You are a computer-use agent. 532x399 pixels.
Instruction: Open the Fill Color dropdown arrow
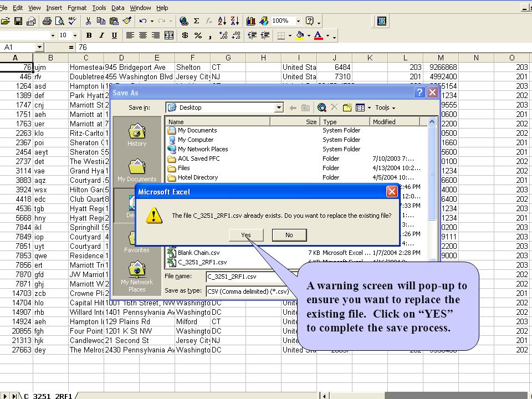pos(309,35)
